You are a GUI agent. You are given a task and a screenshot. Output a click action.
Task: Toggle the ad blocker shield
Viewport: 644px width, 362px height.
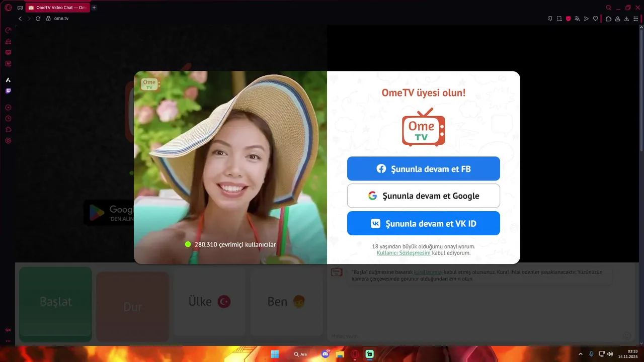(569, 19)
